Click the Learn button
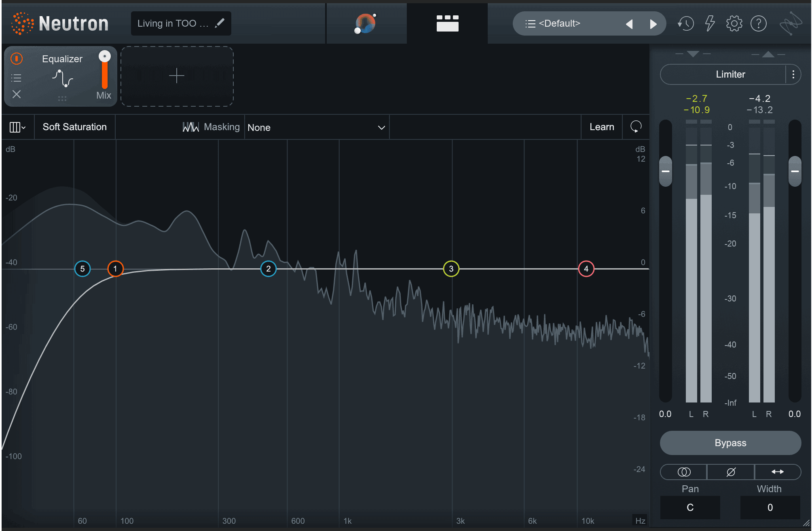 click(x=602, y=127)
